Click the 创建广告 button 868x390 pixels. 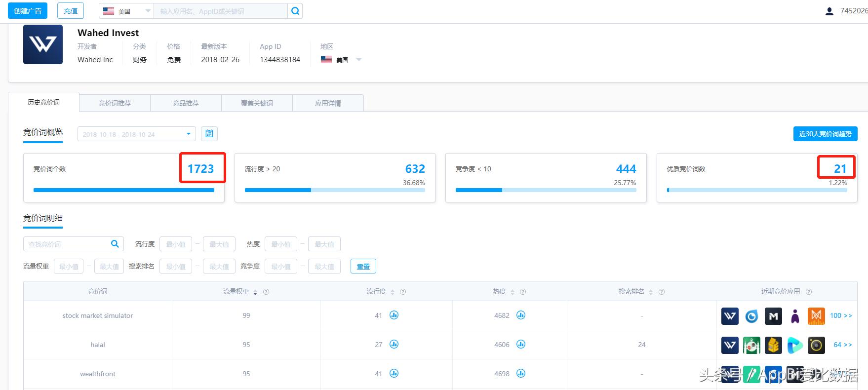point(28,11)
